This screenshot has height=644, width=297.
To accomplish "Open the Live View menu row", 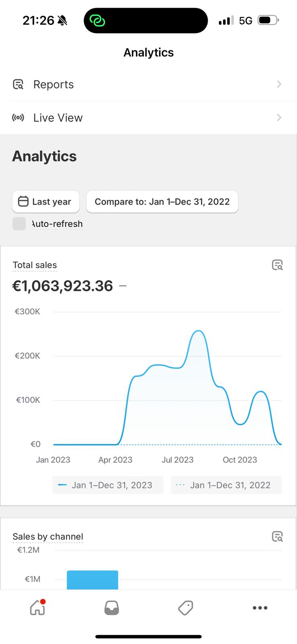I will click(148, 118).
